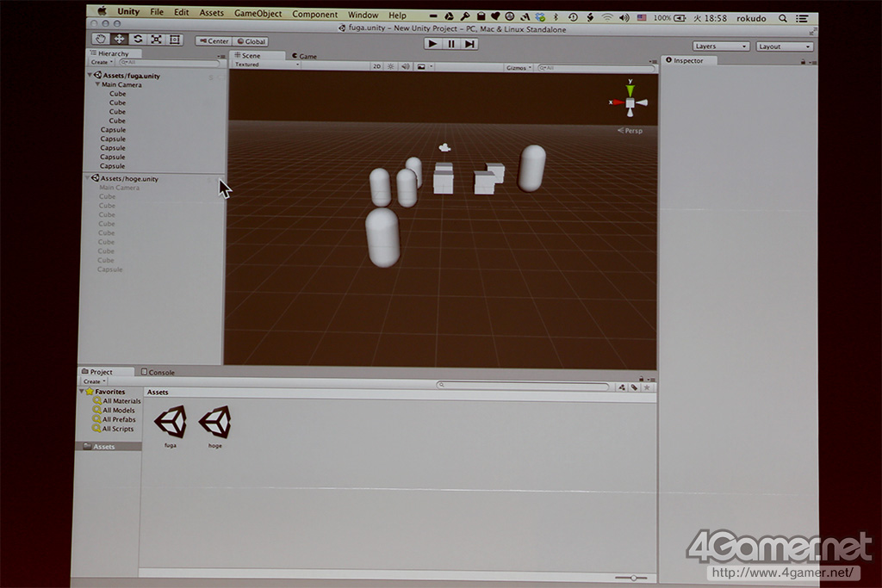Select the Move tool
The image size is (882, 588).
coord(119,39)
